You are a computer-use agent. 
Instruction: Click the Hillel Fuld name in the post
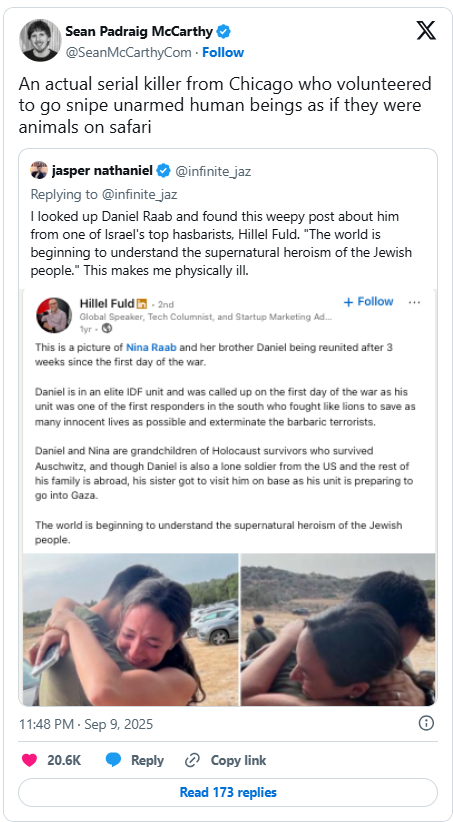(x=106, y=303)
